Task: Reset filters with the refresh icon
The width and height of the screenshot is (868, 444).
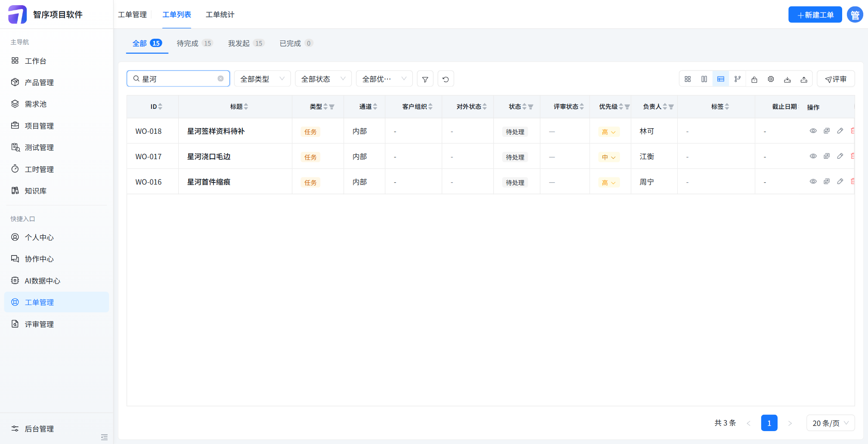Action: (446, 79)
